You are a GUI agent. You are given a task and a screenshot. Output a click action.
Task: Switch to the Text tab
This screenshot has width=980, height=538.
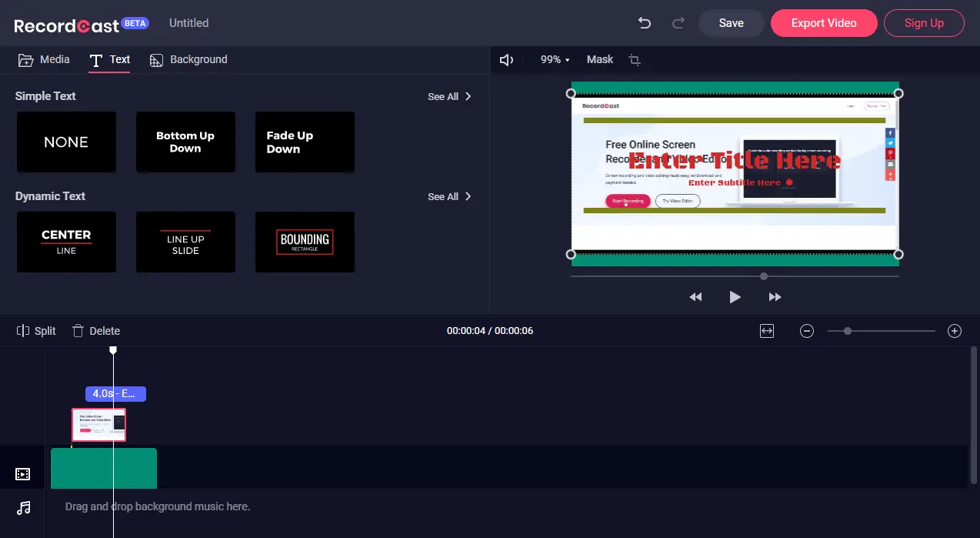pyautogui.click(x=110, y=59)
